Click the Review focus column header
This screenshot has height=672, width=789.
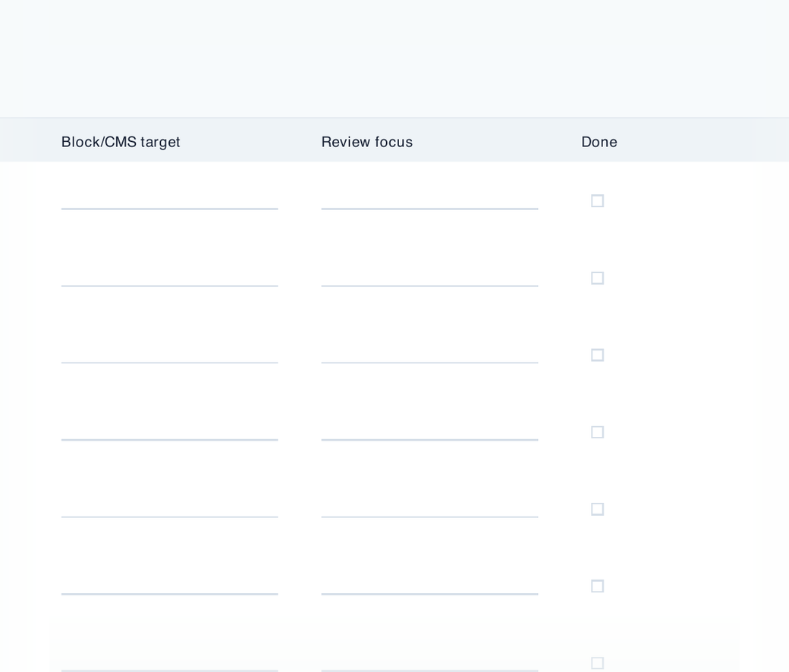(367, 143)
